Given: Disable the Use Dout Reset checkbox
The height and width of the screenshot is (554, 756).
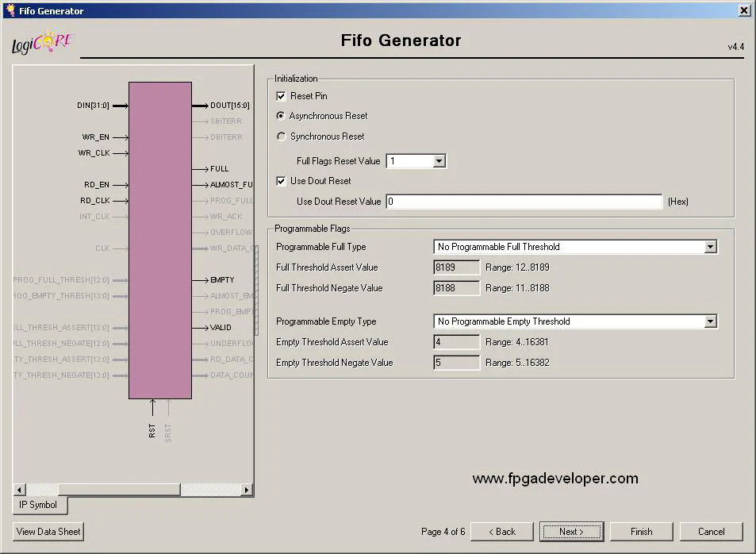Looking at the screenshot, I should pos(281,181).
